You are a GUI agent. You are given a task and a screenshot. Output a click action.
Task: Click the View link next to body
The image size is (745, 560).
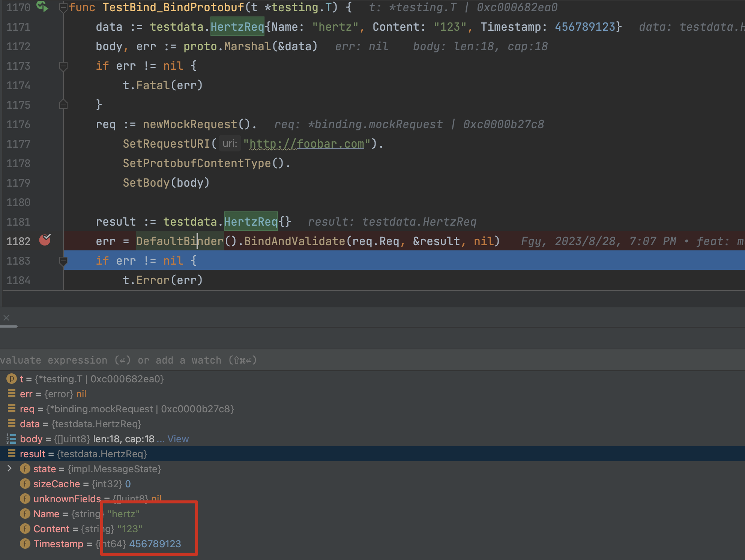coord(179,439)
